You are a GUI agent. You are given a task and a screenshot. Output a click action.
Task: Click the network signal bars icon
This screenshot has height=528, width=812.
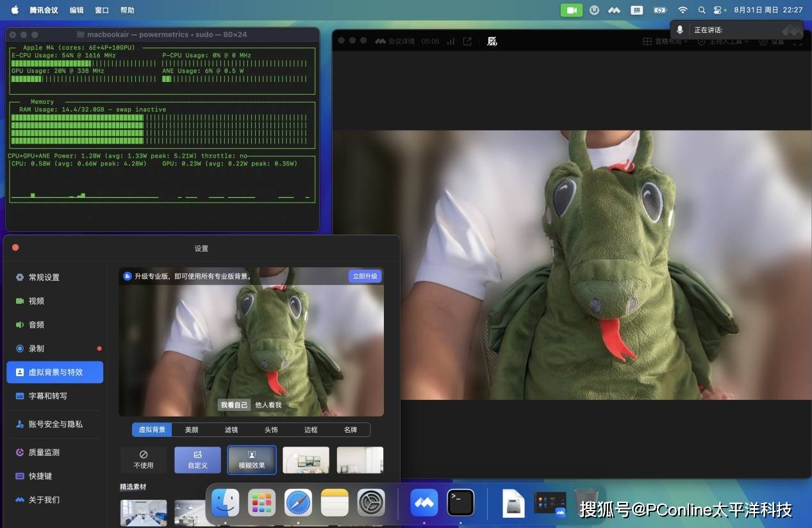451,41
